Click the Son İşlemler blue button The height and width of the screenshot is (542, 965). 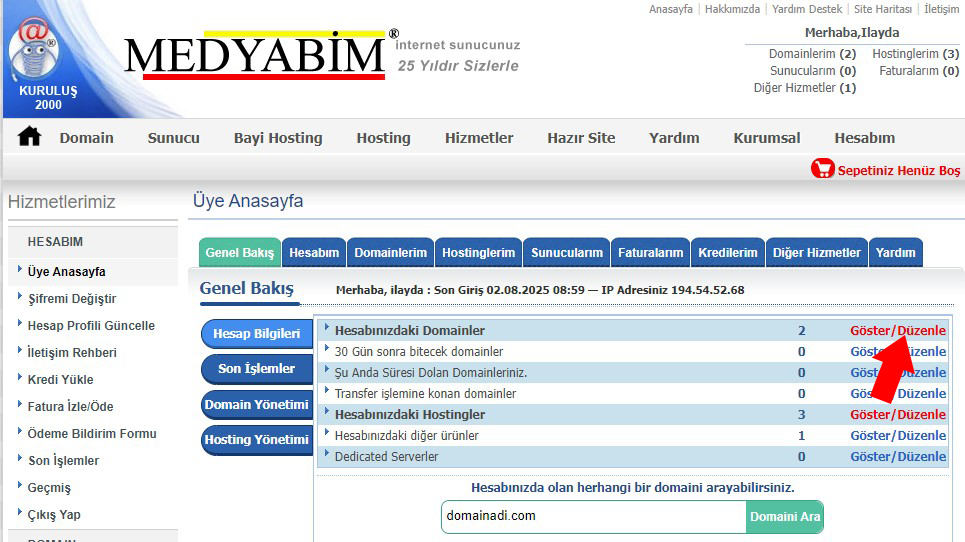click(x=257, y=369)
